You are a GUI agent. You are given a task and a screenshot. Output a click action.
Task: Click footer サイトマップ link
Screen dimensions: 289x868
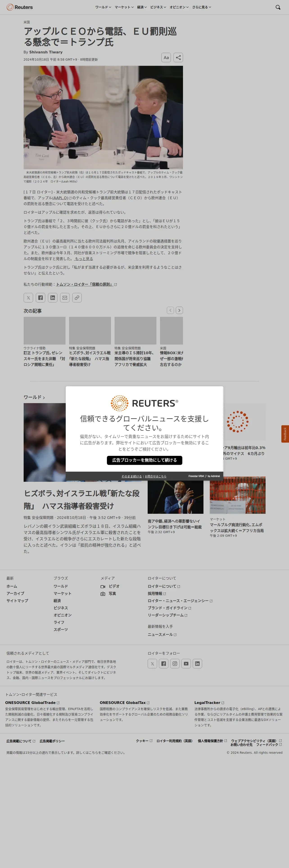point(17,601)
